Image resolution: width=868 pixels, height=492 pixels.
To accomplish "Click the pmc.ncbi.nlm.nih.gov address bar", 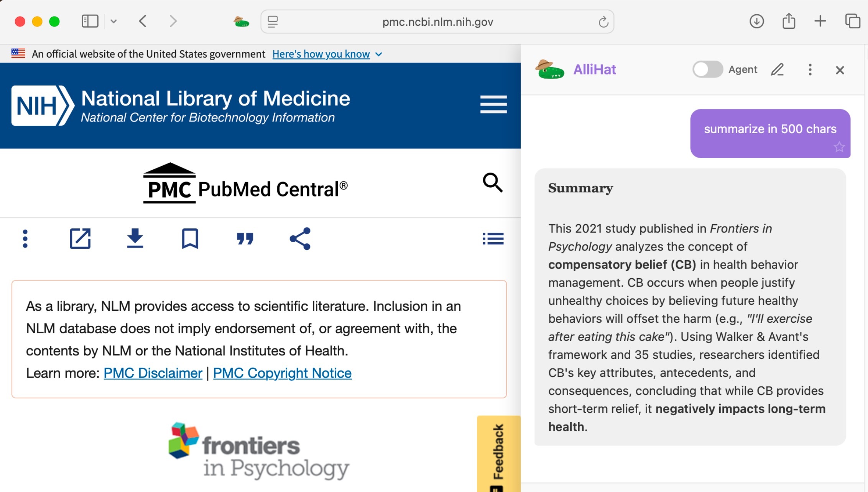I will (x=437, y=22).
